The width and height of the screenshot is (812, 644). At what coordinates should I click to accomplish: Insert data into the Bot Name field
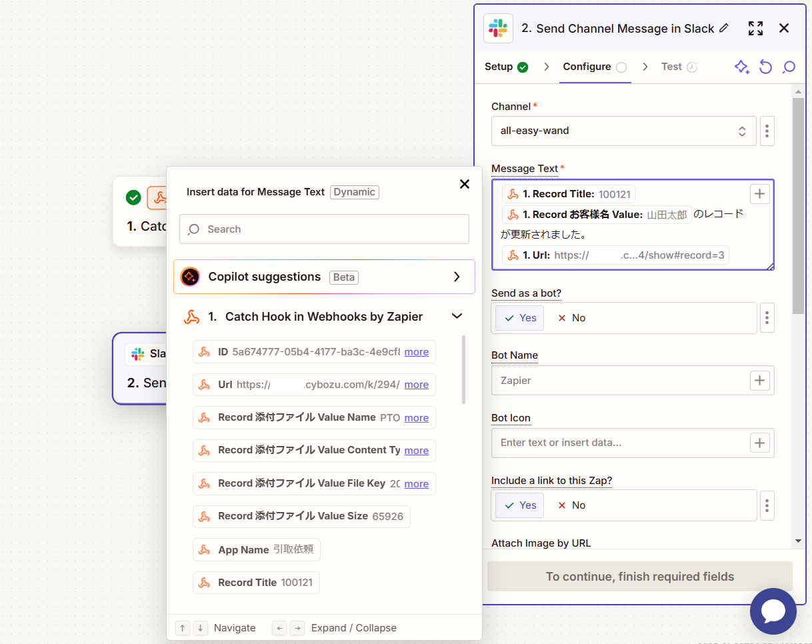click(x=760, y=380)
